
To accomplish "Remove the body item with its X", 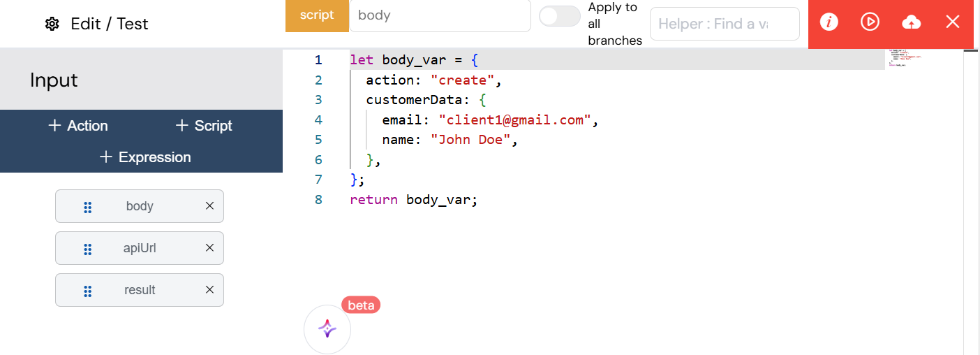I will 209,206.
